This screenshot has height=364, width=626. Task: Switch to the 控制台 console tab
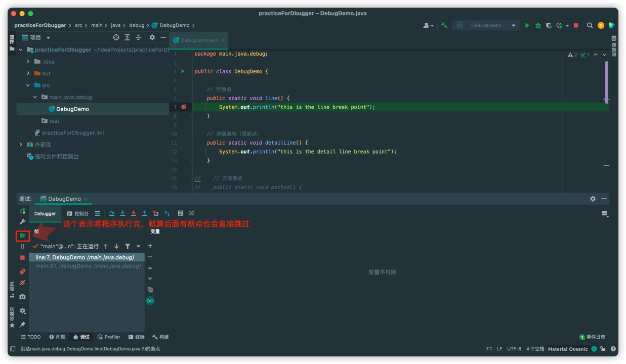click(78, 213)
